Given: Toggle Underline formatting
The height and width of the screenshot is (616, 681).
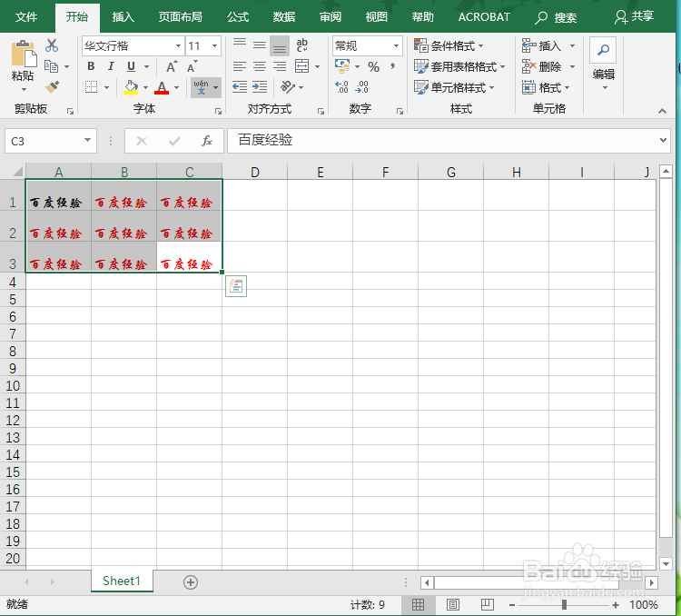Looking at the screenshot, I should (x=131, y=66).
